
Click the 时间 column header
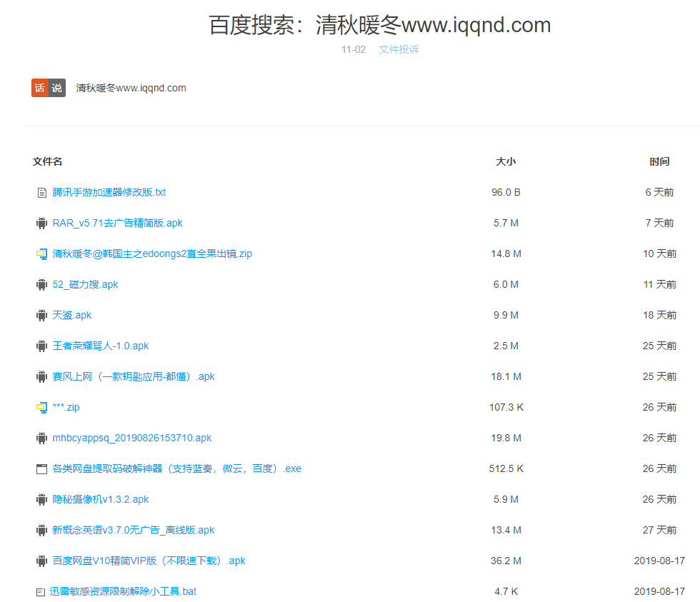659,161
